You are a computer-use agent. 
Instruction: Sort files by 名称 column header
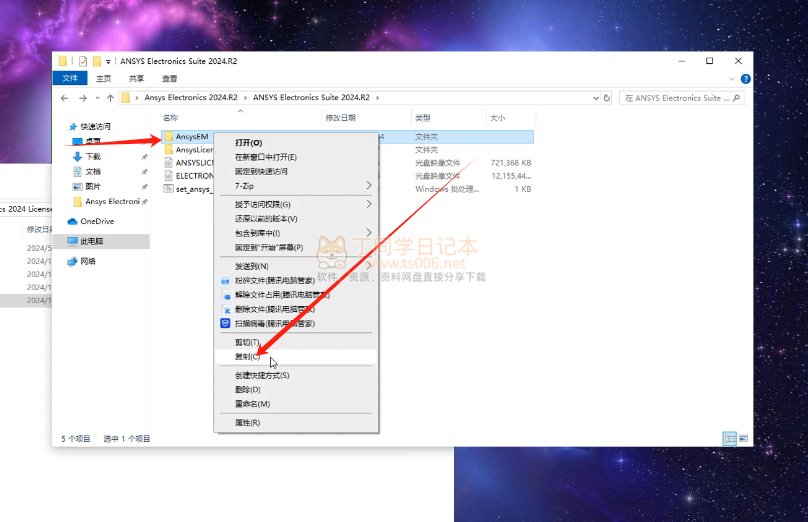pos(170,118)
